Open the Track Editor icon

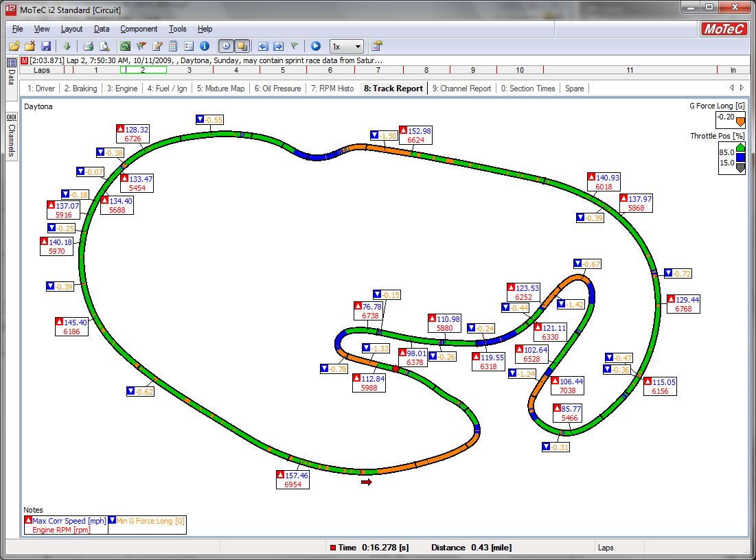(126, 46)
